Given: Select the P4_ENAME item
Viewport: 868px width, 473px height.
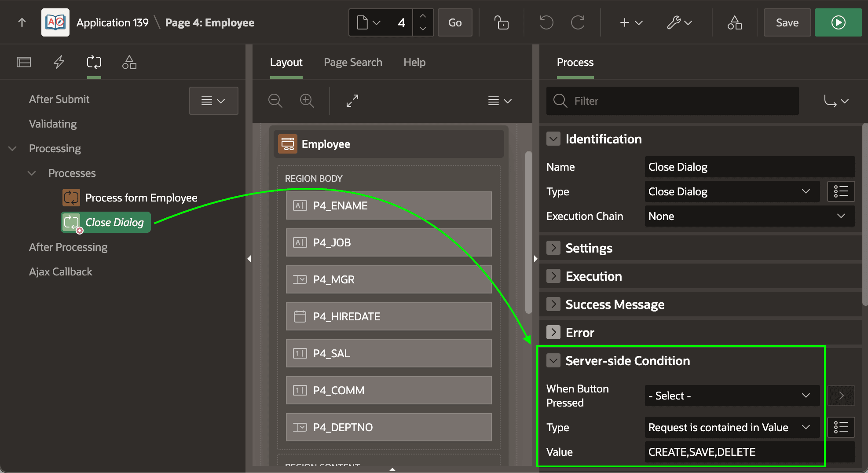Looking at the screenshot, I should pos(389,205).
